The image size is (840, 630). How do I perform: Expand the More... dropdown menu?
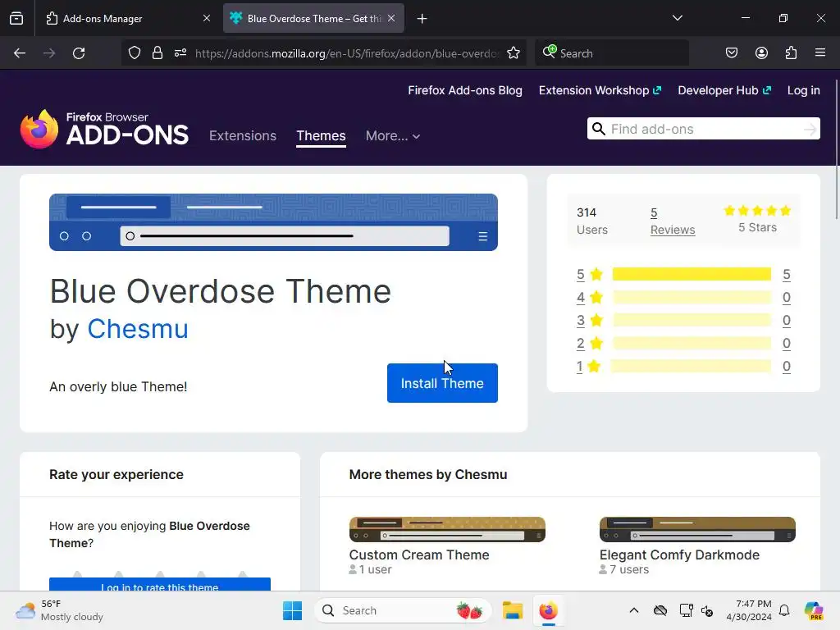(393, 135)
